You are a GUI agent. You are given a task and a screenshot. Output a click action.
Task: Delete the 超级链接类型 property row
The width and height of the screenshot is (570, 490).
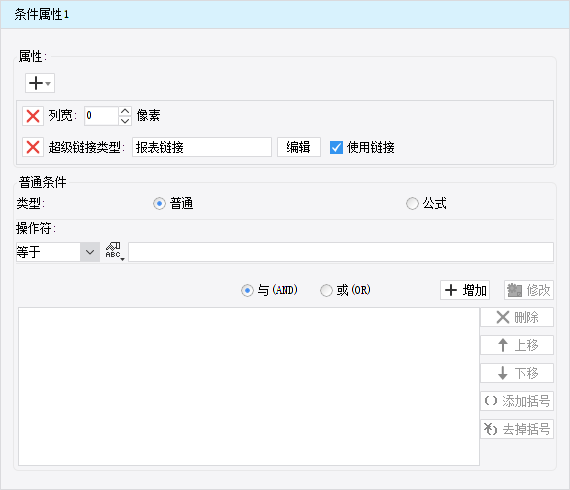click(x=33, y=147)
